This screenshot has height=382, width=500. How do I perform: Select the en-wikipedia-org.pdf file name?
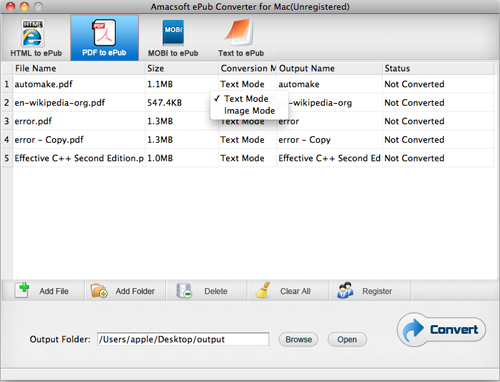(x=60, y=103)
